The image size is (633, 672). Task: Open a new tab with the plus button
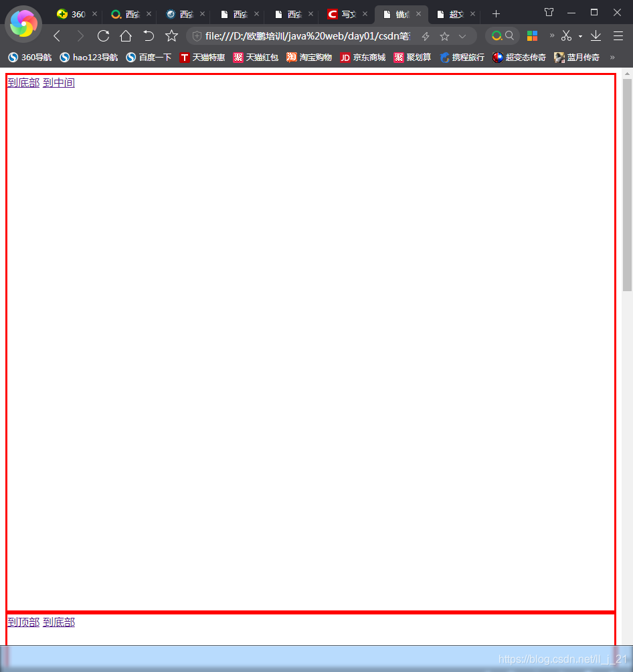tap(496, 14)
